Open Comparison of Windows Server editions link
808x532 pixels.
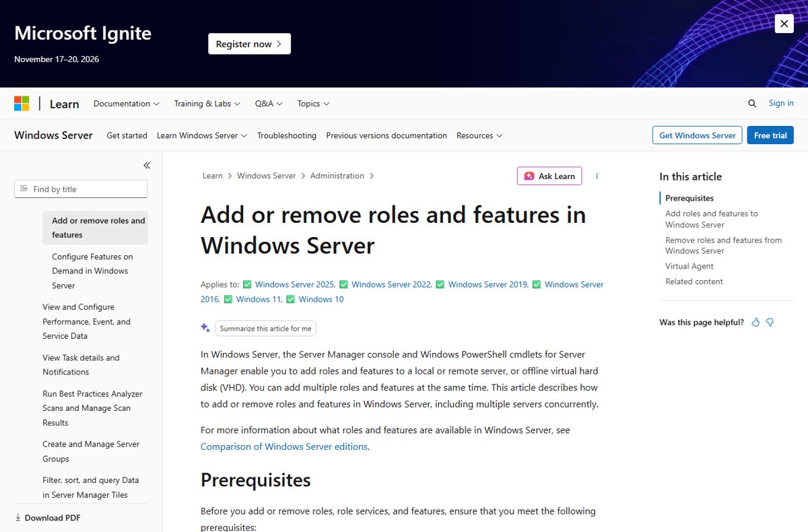pyautogui.click(x=284, y=446)
